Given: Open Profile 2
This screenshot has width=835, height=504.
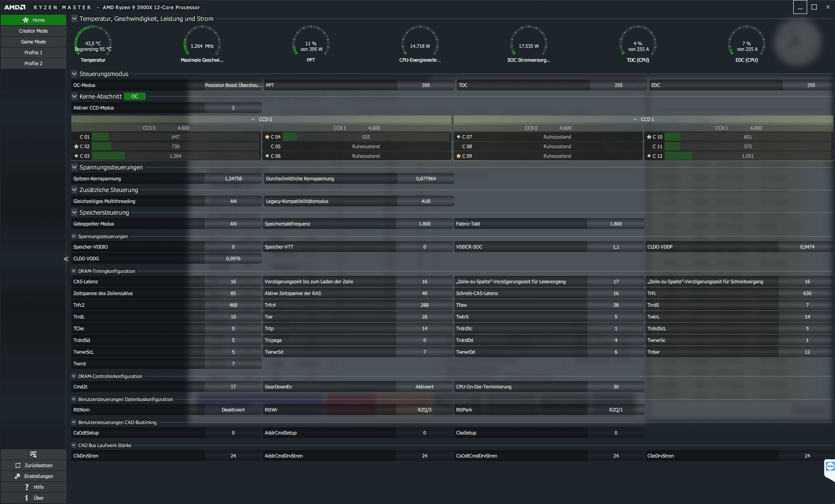Looking at the screenshot, I should [33, 63].
